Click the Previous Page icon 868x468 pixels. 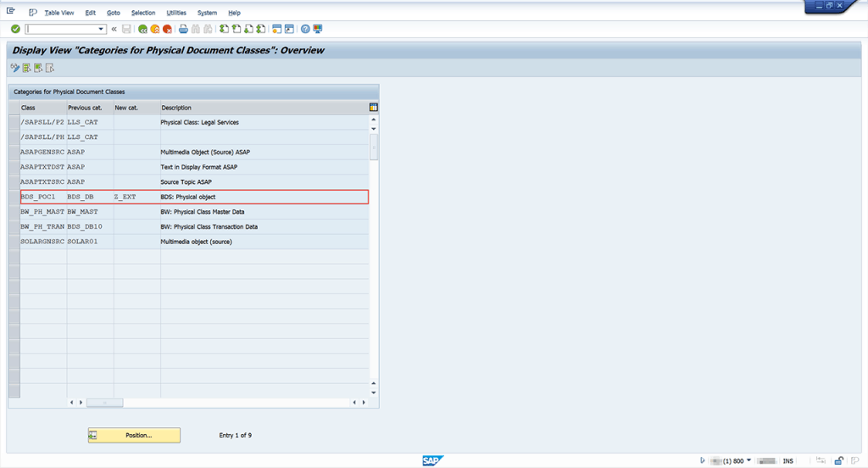coord(236,29)
